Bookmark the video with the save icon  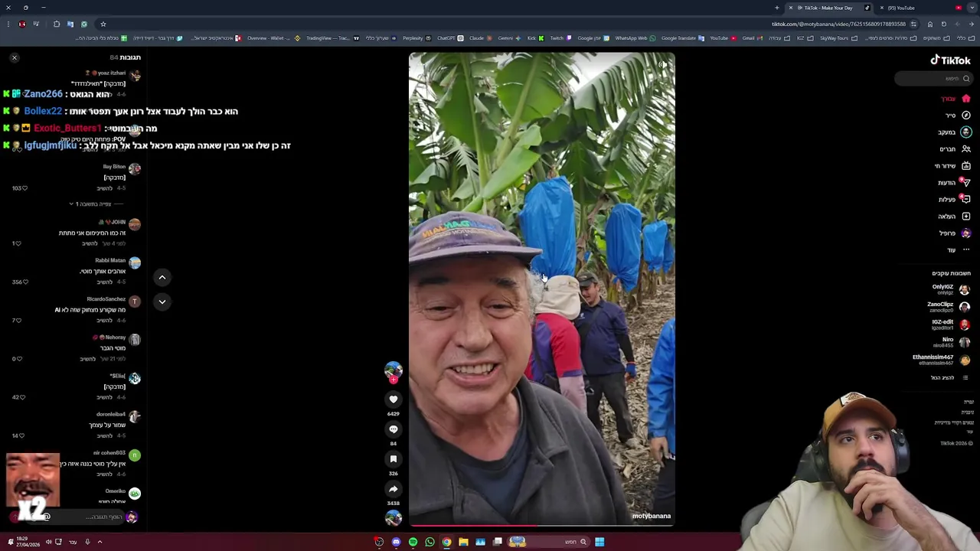(394, 459)
